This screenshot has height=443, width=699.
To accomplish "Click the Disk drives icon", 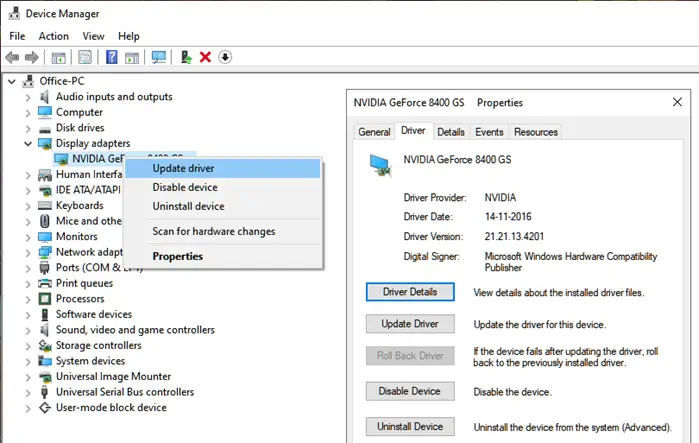I will pos(45,129).
